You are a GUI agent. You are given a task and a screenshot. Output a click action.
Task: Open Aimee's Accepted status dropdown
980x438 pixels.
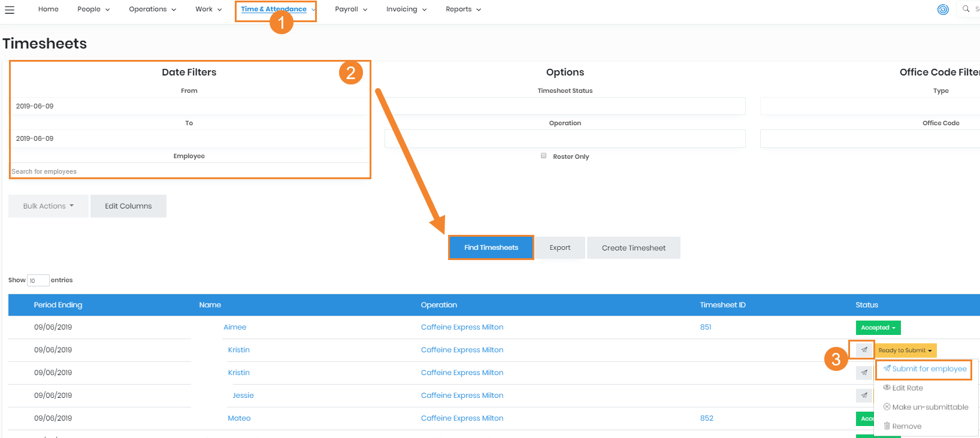click(x=878, y=328)
